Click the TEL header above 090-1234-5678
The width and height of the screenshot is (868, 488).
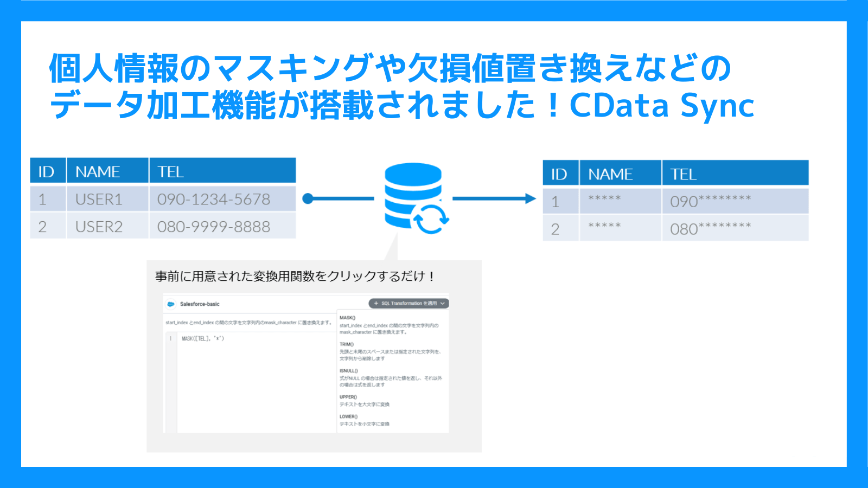[222, 171]
